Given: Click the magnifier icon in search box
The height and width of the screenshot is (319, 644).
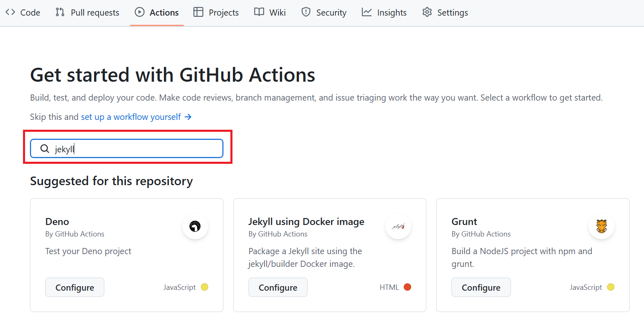Looking at the screenshot, I should pos(45,149).
